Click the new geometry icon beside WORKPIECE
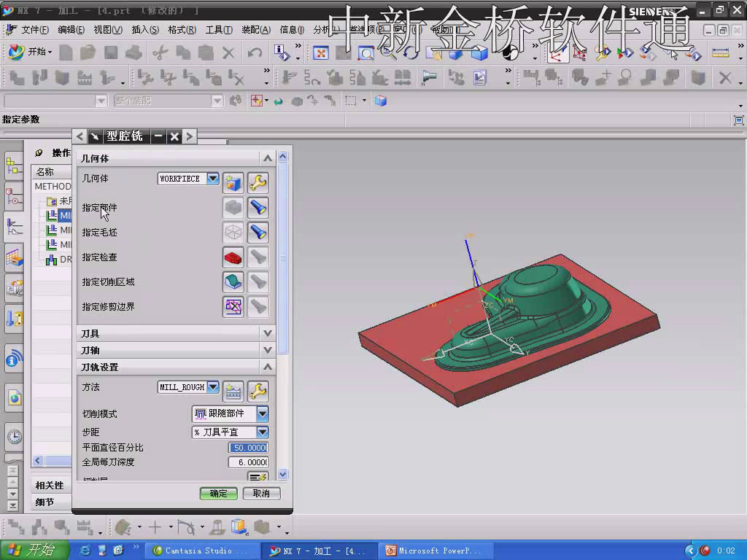747x560 pixels. pyautogui.click(x=233, y=183)
